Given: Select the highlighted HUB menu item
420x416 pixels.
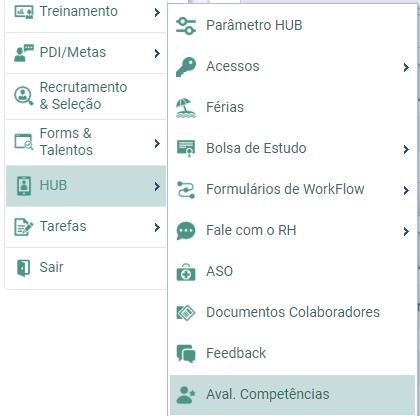Looking at the screenshot, I should point(86,186).
